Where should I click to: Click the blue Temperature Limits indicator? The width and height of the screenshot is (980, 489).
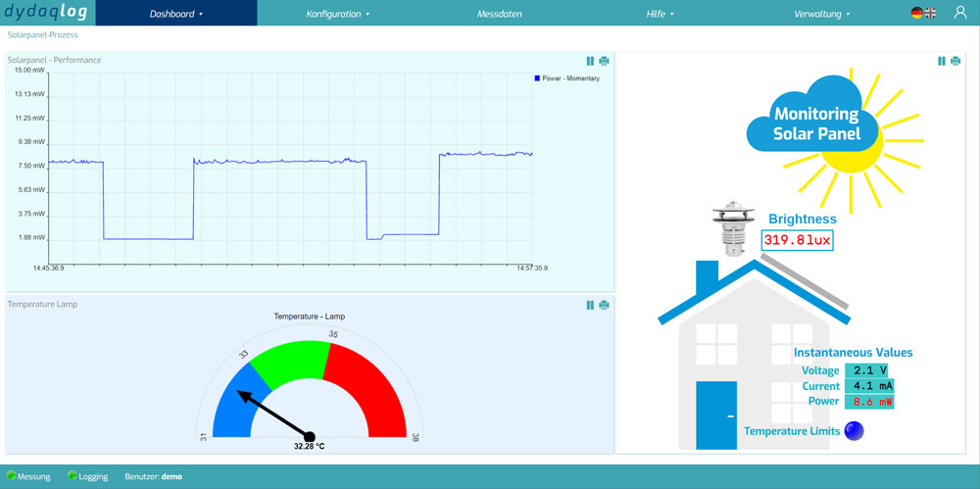click(854, 430)
